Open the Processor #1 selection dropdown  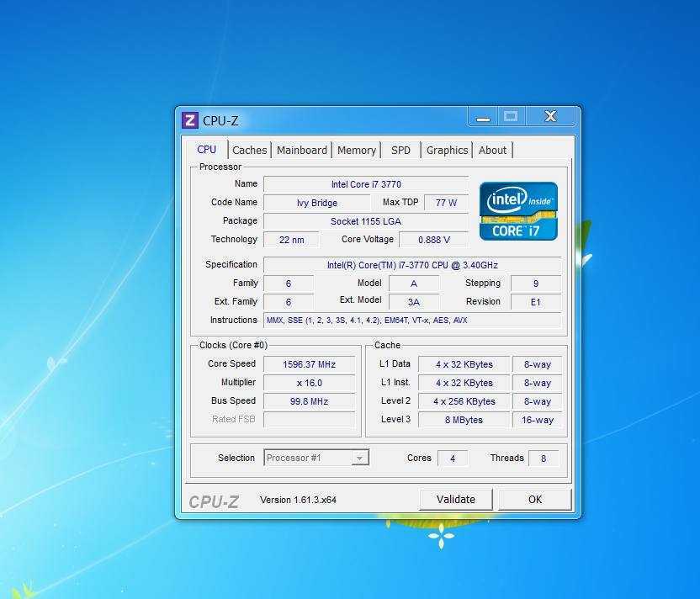pos(316,458)
